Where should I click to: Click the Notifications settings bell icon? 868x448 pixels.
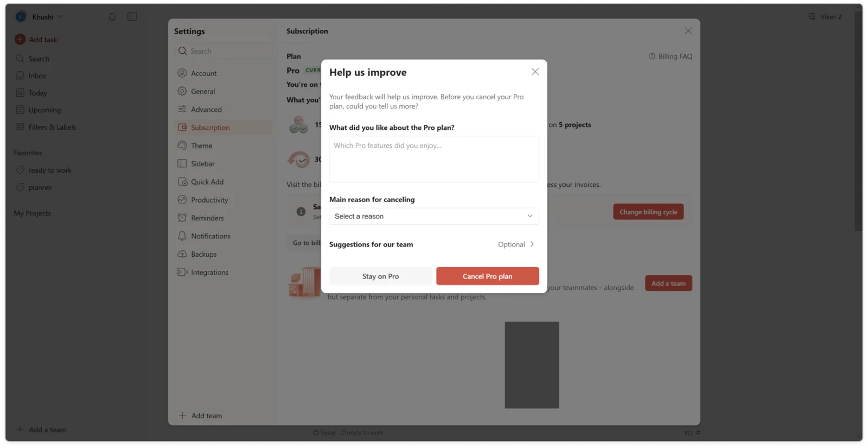pos(182,236)
